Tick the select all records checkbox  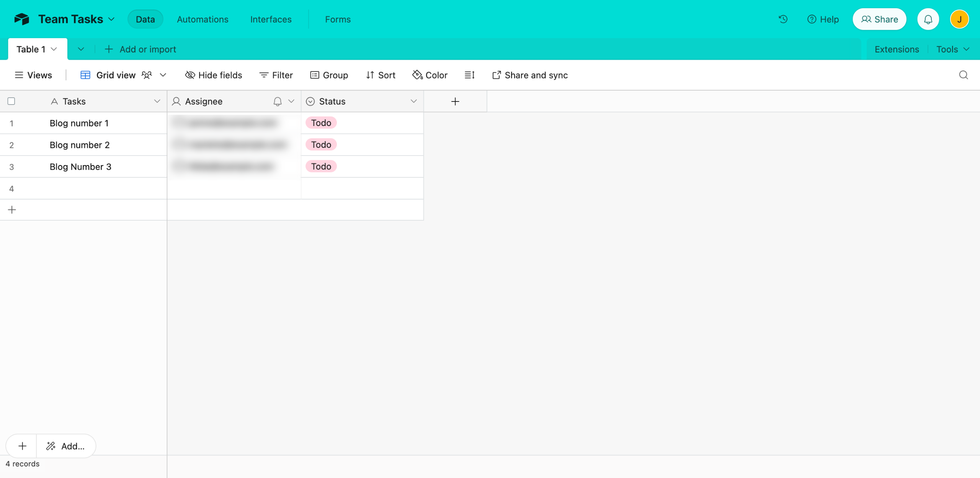(11, 101)
